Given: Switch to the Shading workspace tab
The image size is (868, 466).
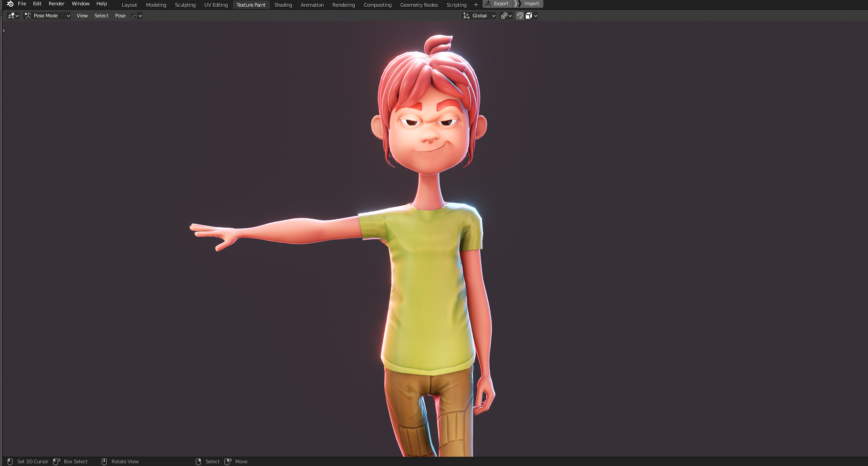Looking at the screenshot, I should tap(283, 4).
